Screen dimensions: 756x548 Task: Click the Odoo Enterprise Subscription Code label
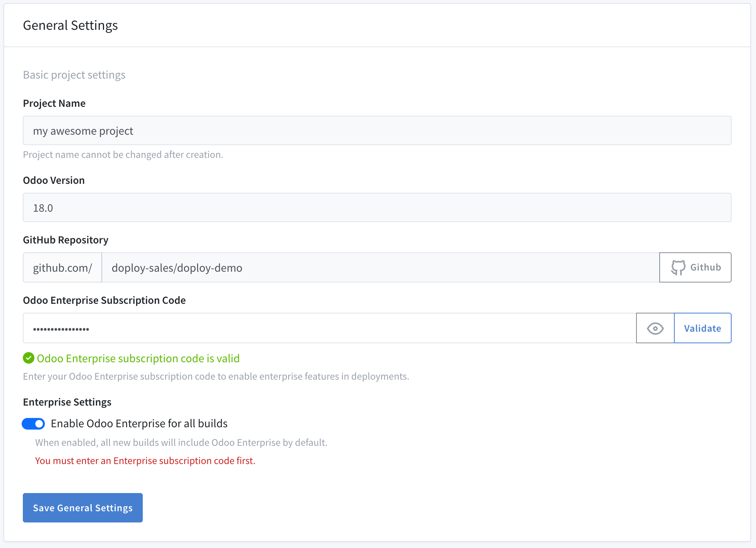104,300
